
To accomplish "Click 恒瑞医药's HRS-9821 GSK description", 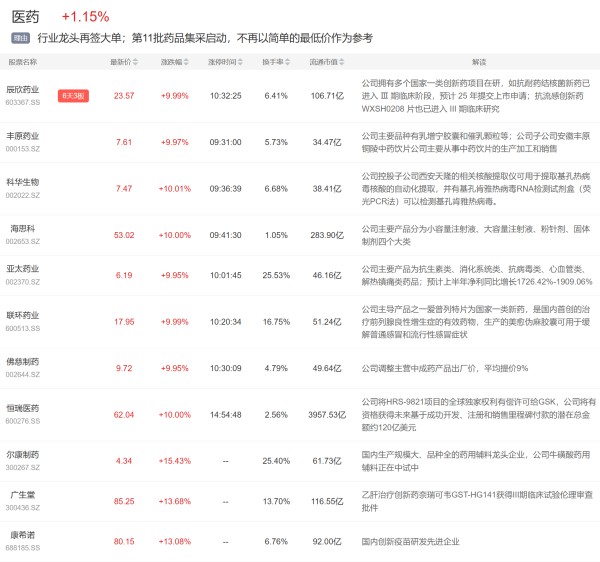I will [478, 415].
